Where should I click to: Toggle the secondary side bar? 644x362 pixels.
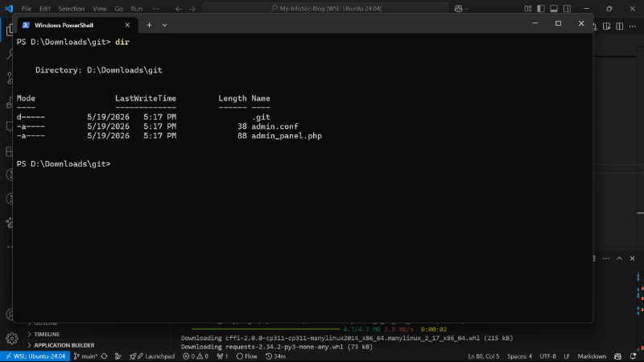point(568,9)
